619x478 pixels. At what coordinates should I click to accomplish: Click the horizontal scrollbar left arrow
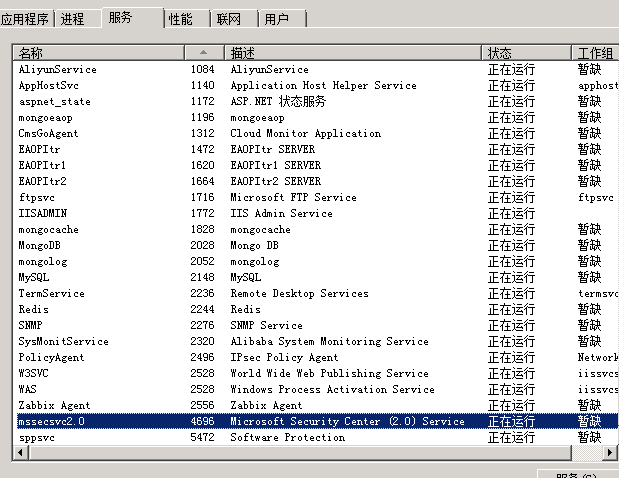click(x=20, y=452)
